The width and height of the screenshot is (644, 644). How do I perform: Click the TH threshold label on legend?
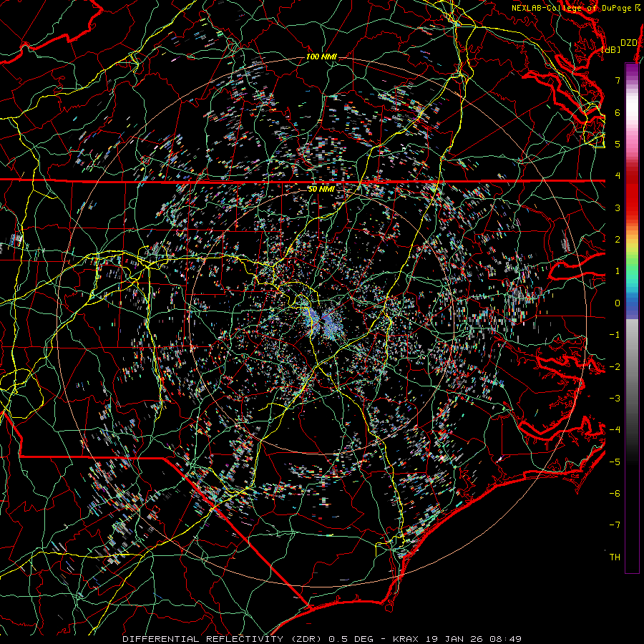(615, 557)
